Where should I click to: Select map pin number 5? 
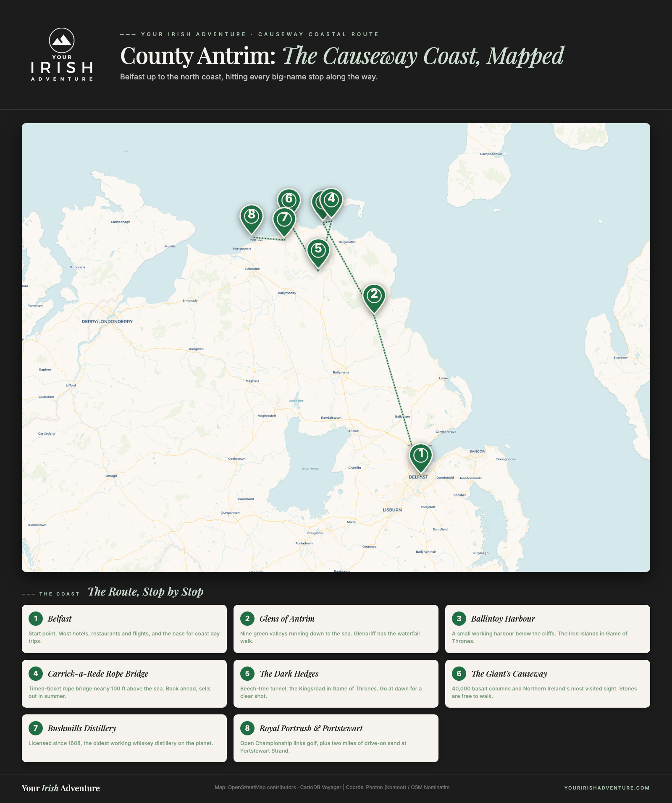(318, 253)
